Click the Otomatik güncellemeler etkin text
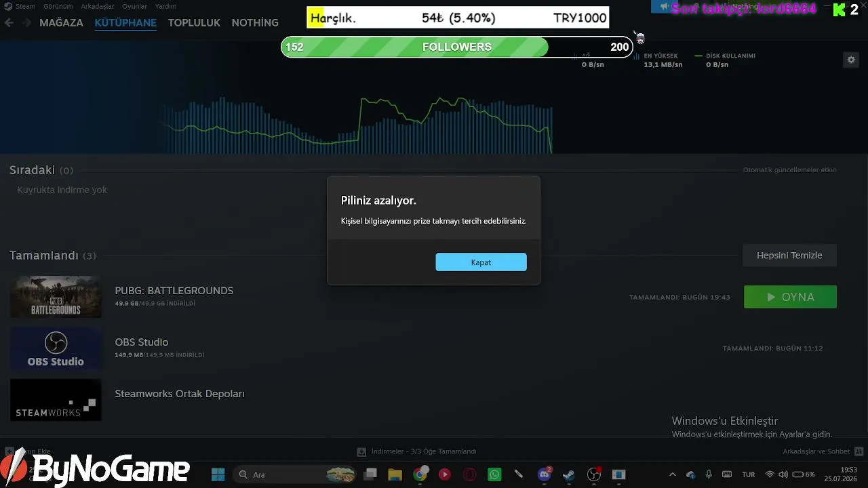Image resolution: width=868 pixels, height=488 pixels. tap(789, 170)
